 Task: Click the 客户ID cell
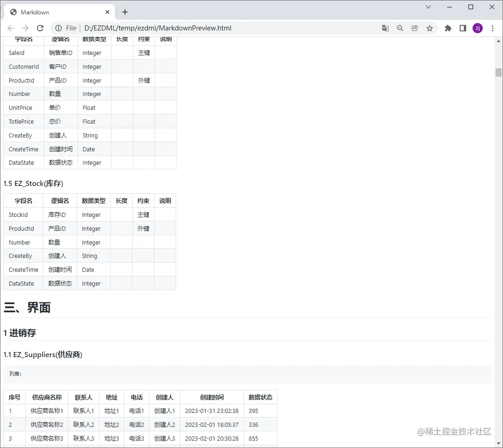[x=61, y=67]
